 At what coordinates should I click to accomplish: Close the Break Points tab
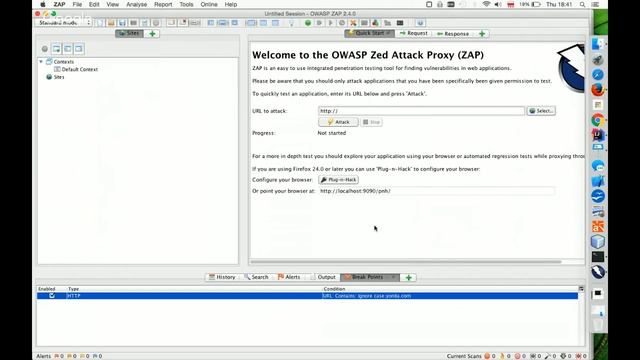tap(393, 277)
